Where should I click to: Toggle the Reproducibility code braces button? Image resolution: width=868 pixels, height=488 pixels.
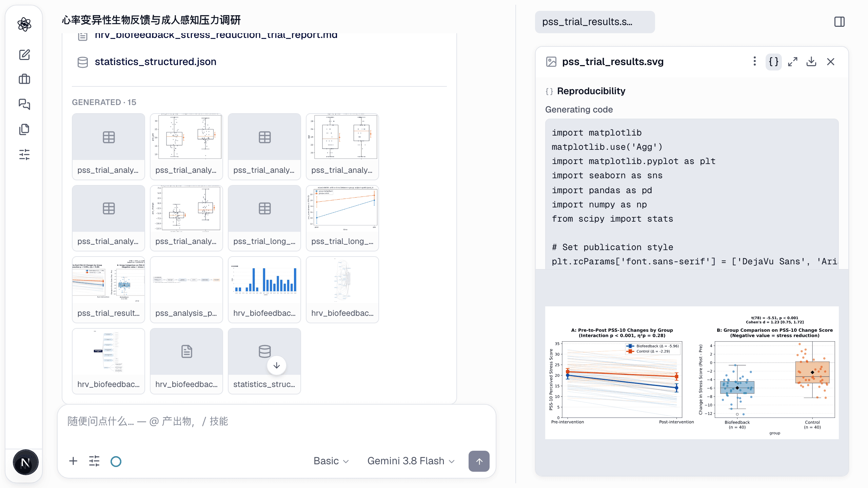click(x=773, y=62)
